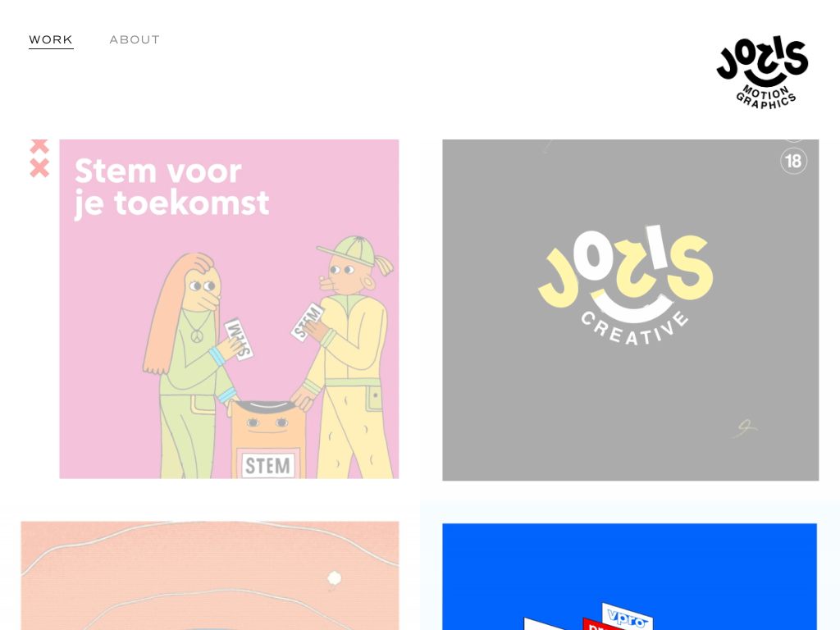Click the pink XX crosses icon
The height and width of the screenshot is (630, 840).
(39, 158)
